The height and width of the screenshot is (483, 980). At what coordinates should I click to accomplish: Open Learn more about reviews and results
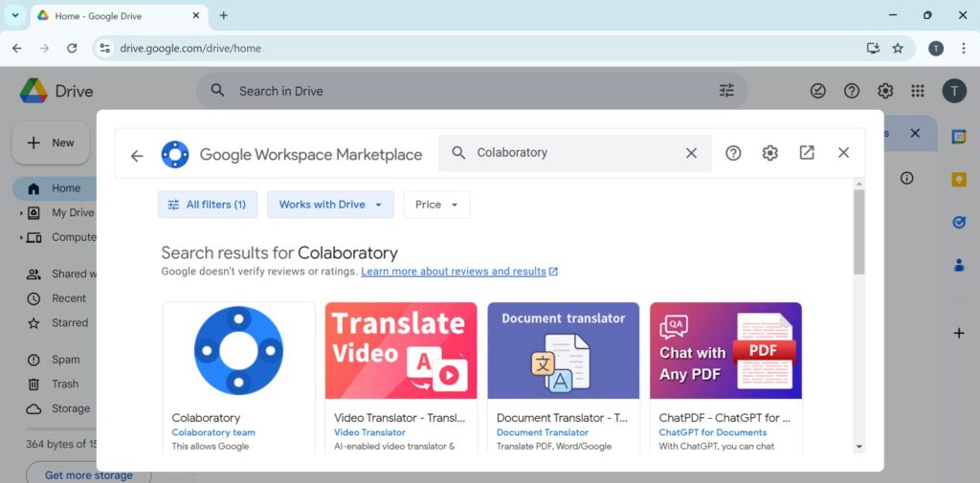pyautogui.click(x=459, y=272)
